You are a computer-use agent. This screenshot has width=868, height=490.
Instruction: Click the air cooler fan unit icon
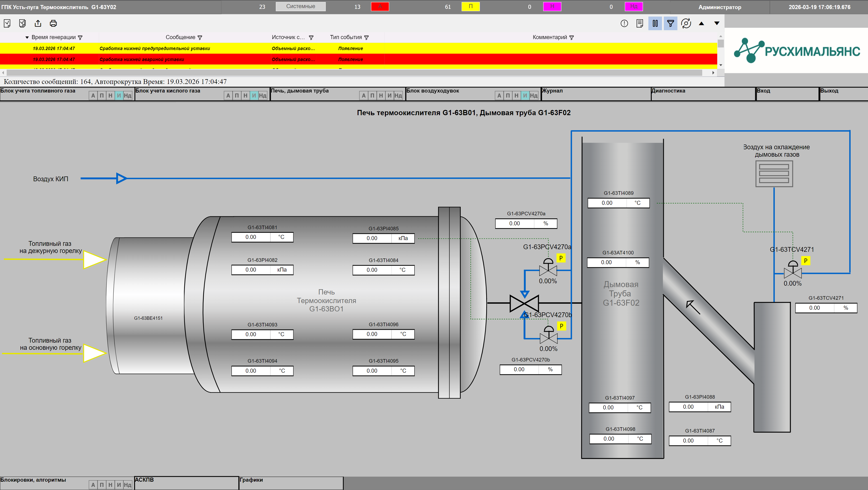[774, 174]
